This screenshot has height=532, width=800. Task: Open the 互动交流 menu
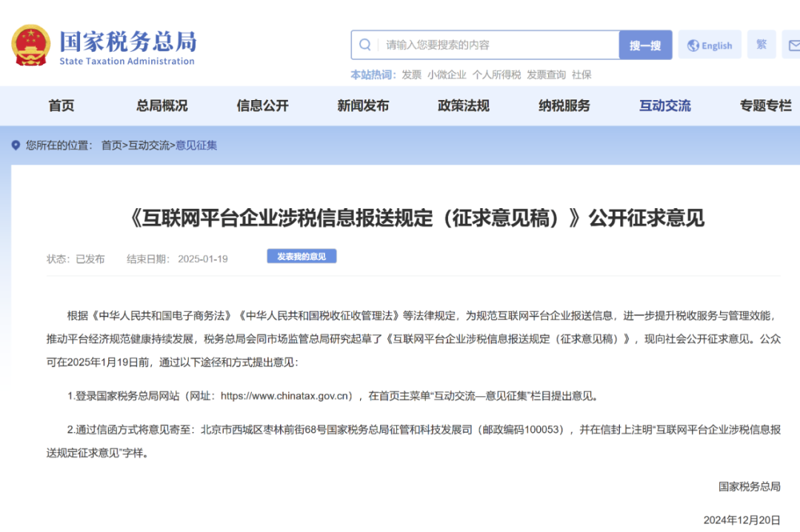664,106
